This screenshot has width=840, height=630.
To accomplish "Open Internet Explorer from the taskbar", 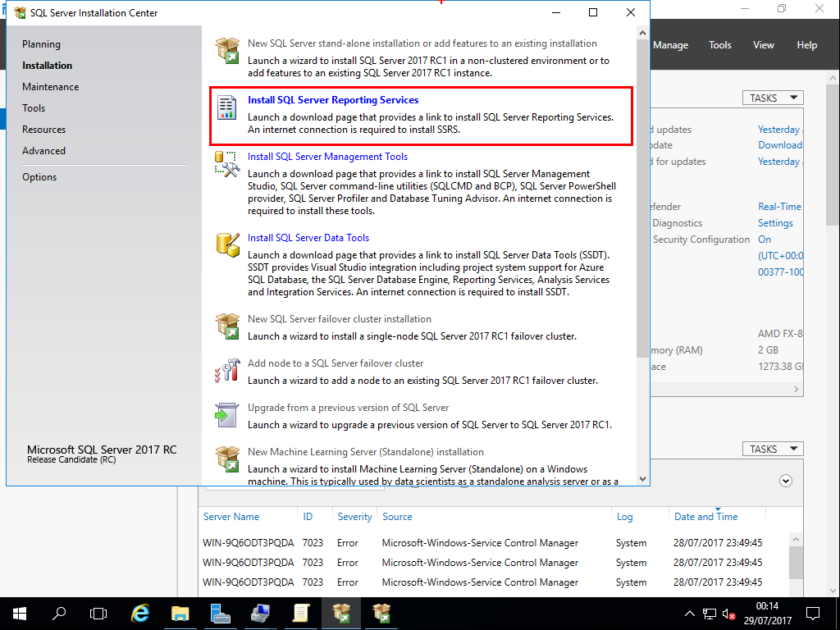I will pyautogui.click(x=141, y=613).
